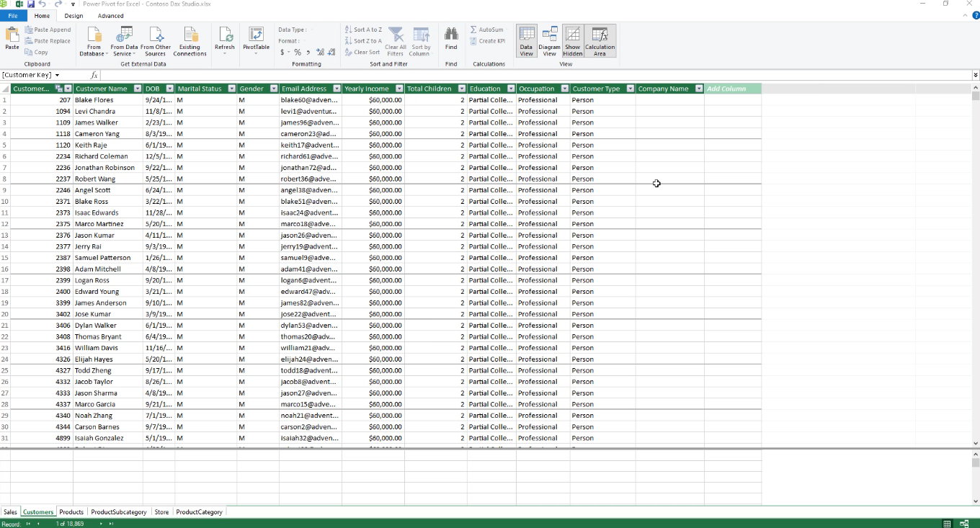
Task: Click into the formula bar
Action: tap(535, 75)
